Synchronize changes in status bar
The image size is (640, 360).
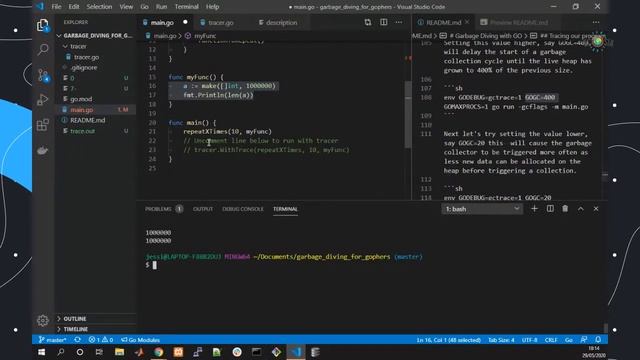tap(78, 340)
